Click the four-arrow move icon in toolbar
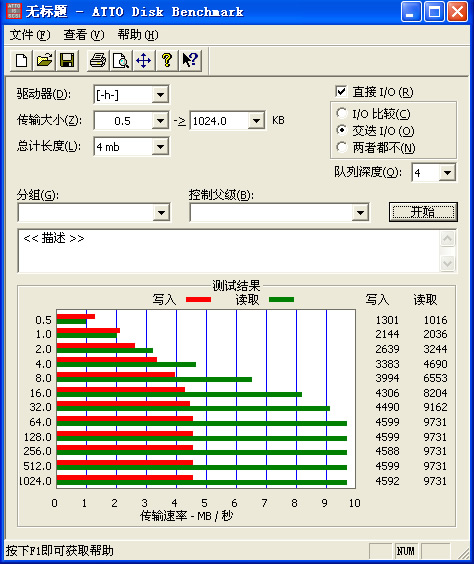Image resolution: width=474 pixels, height=566 pixels. coord(144,60)
